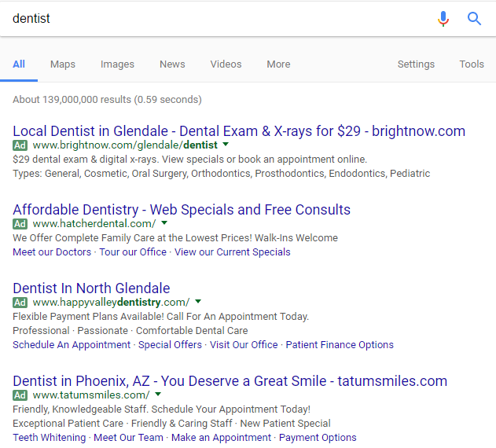496x448 pixels.
Task: Click the www.brightnow.com/glendale/dentist URL text
Action: 125,145
